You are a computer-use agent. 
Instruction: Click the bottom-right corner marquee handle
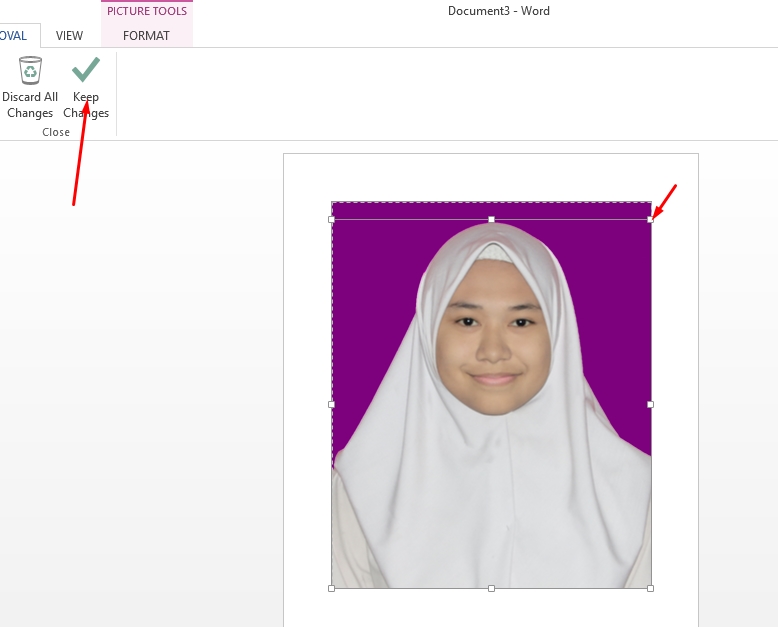coord(650,588)
